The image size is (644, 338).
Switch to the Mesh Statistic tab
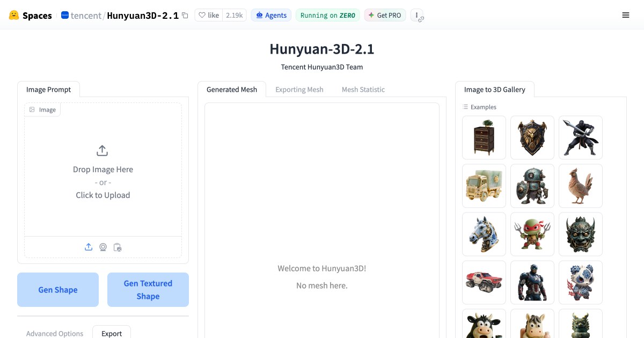pos(363,90)
